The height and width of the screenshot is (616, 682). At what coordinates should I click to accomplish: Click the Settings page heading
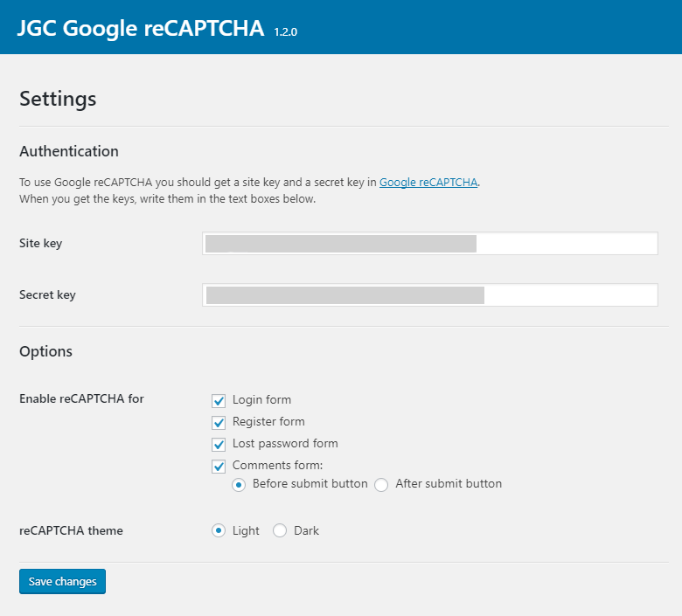[x=58, y=99]
